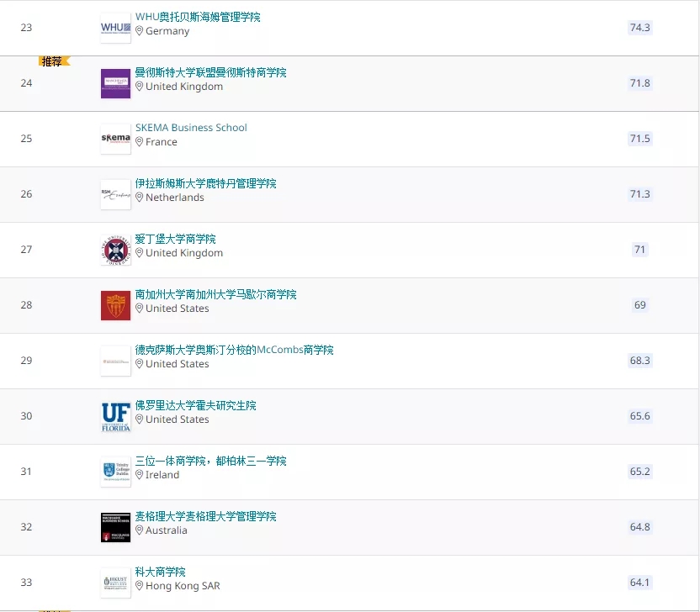Click the 64.1 score value
This screenshot has height=612, width=700.
pyautogui.click(x=639, y=583)
